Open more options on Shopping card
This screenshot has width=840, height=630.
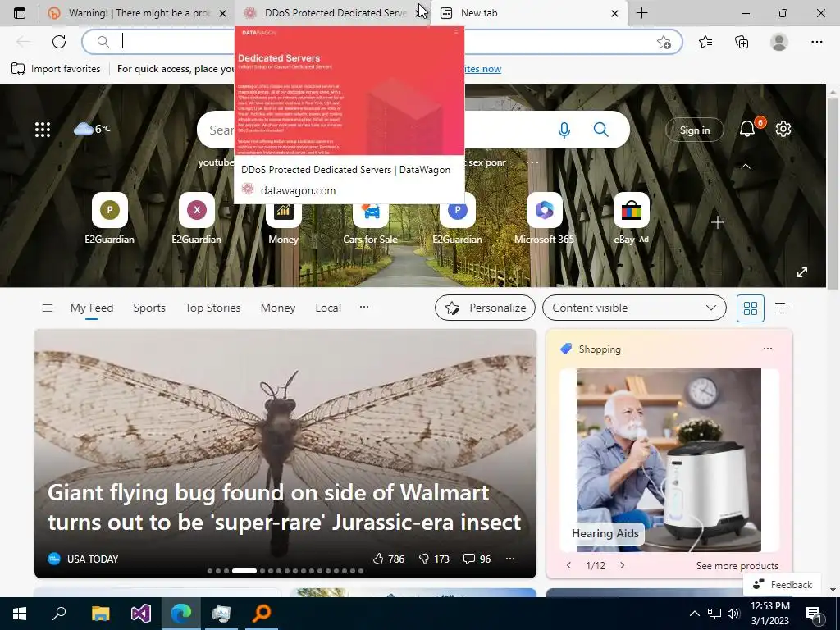click(768, 349)
